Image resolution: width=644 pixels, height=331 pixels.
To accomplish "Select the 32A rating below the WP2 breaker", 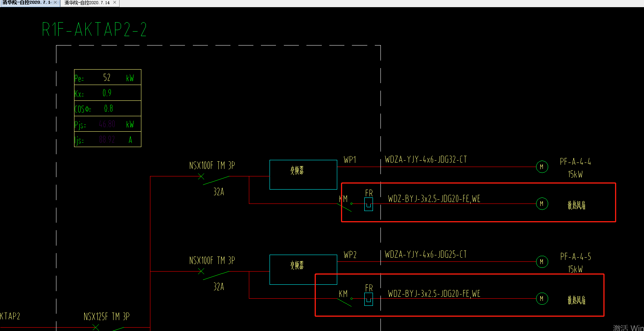I will pyautogui.click(x=219, y=287).
